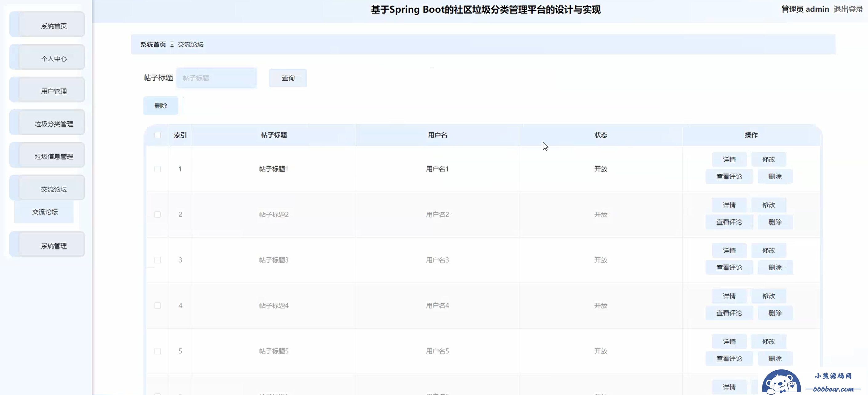
Task: Check the checkbox for row 3
Action: 158,260
